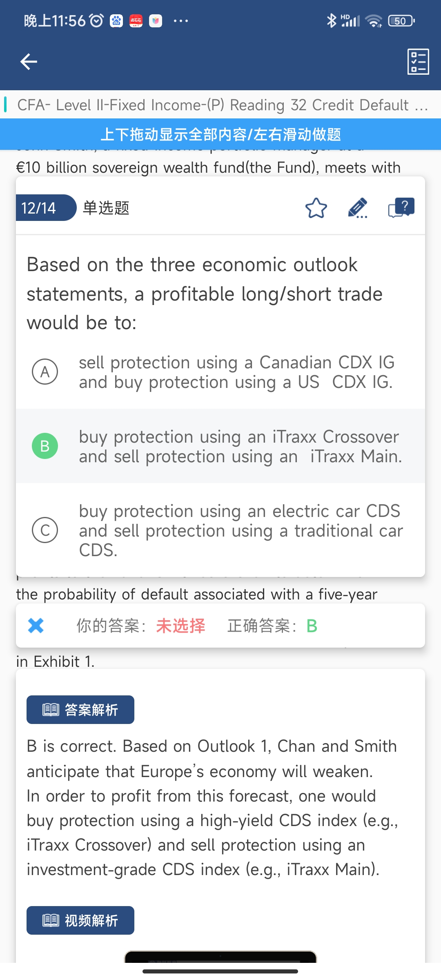The image size is (441, 980).
Task: Open the answer sheet list icon
Action: tap(418, 62)
